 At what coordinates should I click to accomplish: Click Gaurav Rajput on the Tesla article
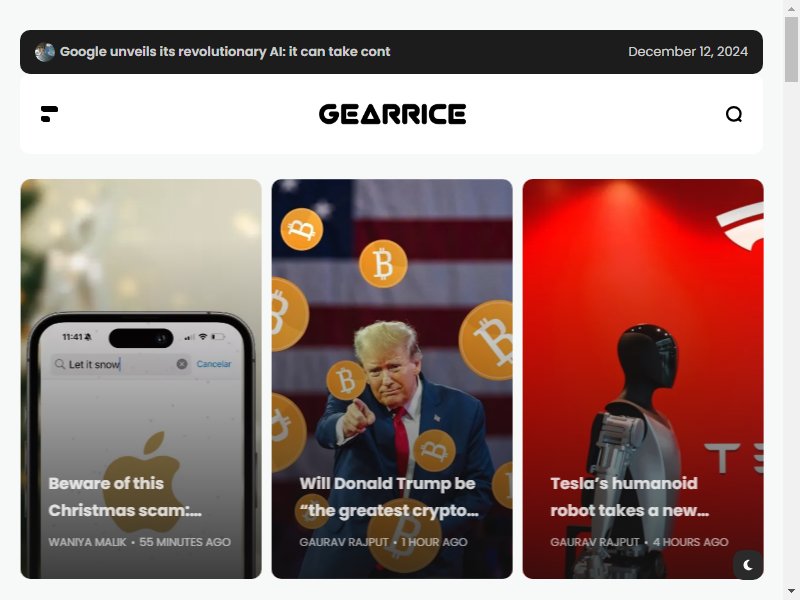point(595,542)
